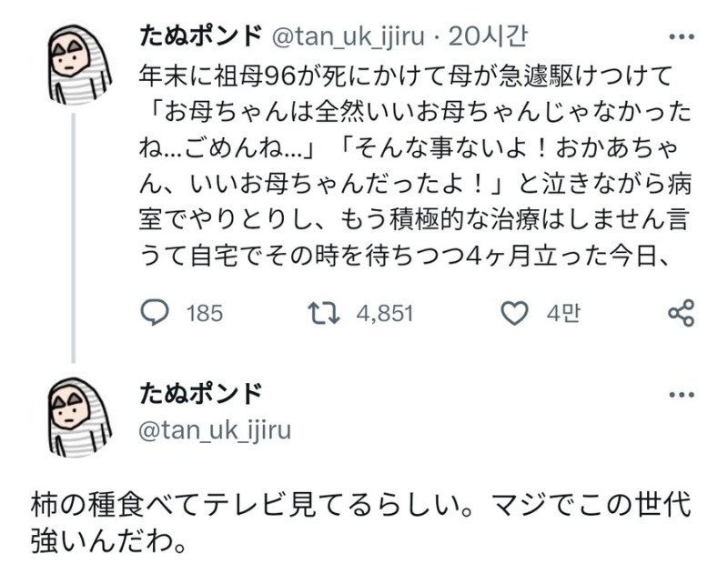Image resolution: width=728 pixels, height=564 pixels.
Task: Click first tweet's profile avatar
Action: coord(78,64)
